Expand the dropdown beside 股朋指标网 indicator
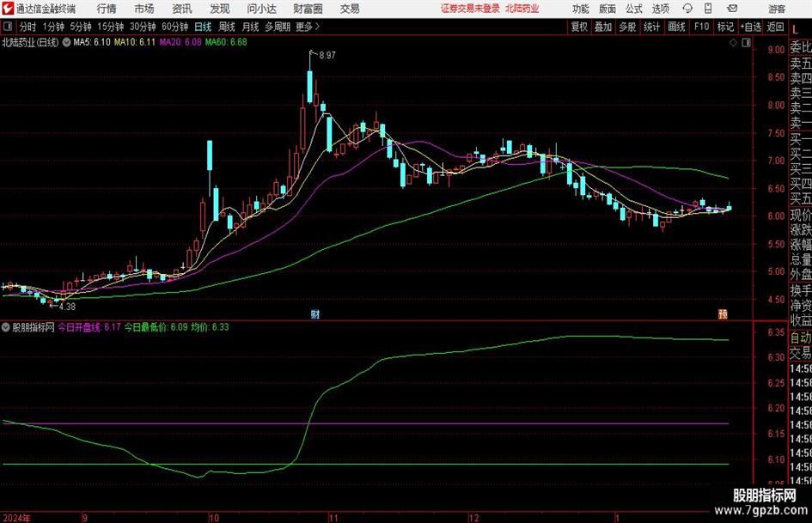 pos(6,327)
